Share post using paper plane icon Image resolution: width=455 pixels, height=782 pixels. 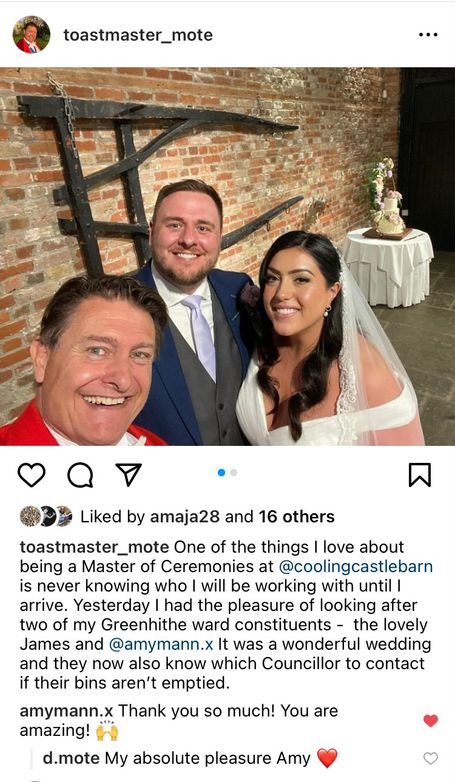coord(129,474)
